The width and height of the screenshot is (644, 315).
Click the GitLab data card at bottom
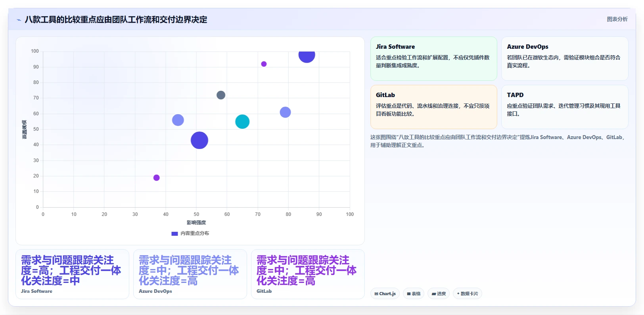[x=308, y=274]
